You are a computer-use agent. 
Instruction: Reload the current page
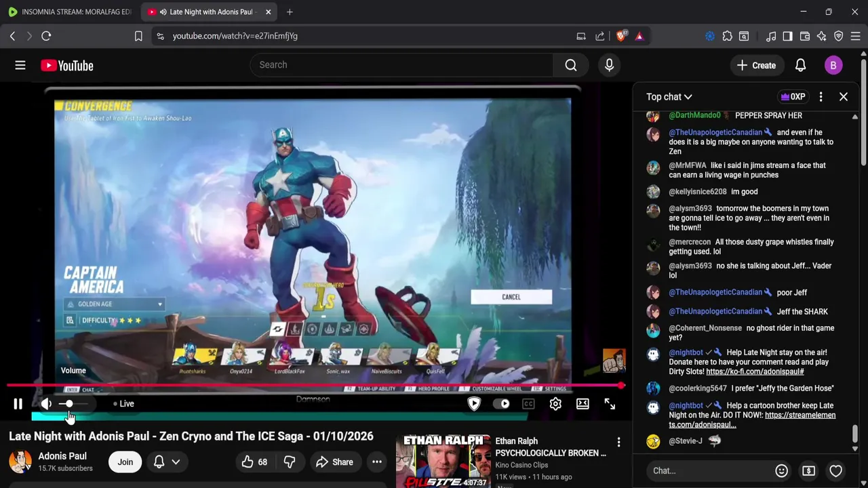pyautogui.click(x=46, y=36)
